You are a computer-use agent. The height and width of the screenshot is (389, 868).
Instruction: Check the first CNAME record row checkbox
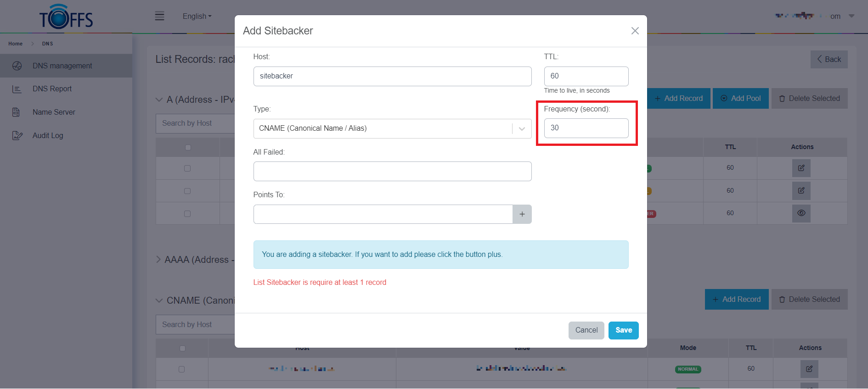pyautogui.click(x=181, y=369)
